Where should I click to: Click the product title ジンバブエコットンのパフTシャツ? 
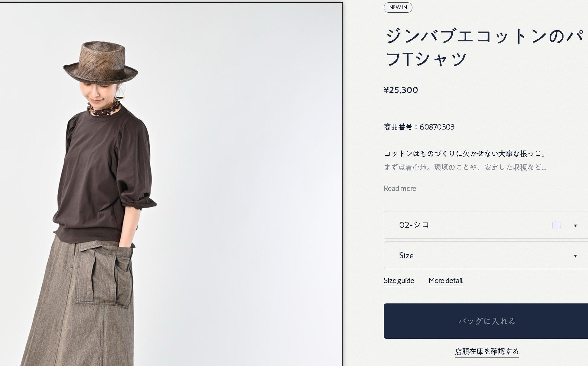point(484,47)
